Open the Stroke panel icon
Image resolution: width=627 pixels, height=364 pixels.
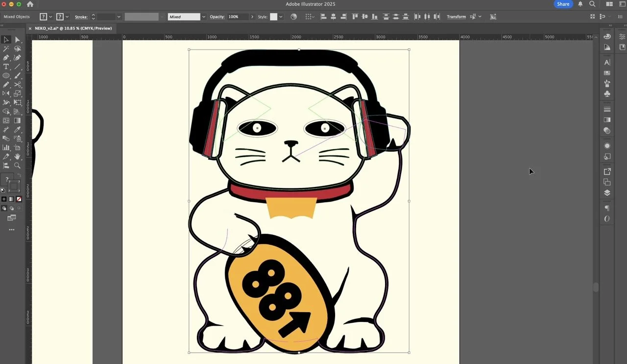(x=607, y=109)
